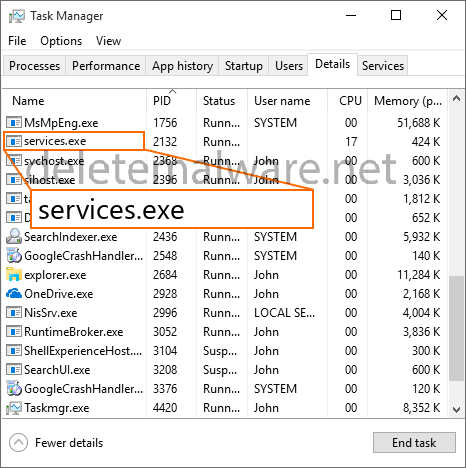Open the File menu
The height and width of the screenshot is (468, 466).
(x=17, y=41)
